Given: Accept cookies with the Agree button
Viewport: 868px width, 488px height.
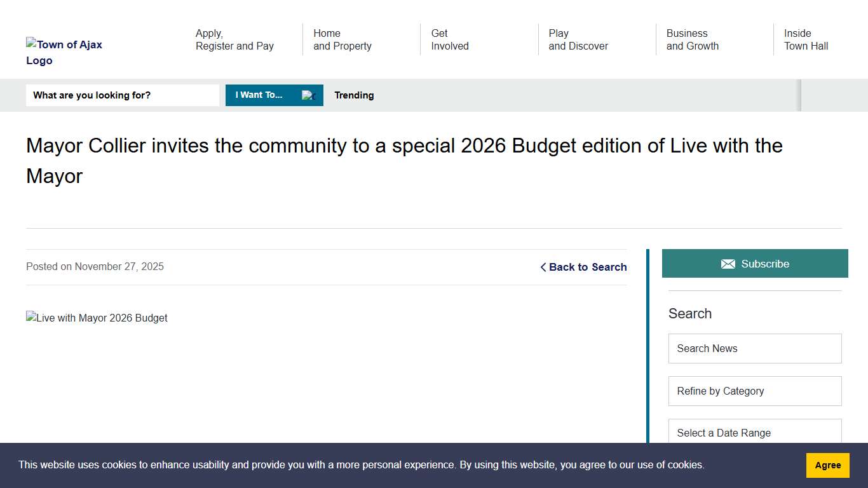Looking at the screenshot, I should (827, 465).
